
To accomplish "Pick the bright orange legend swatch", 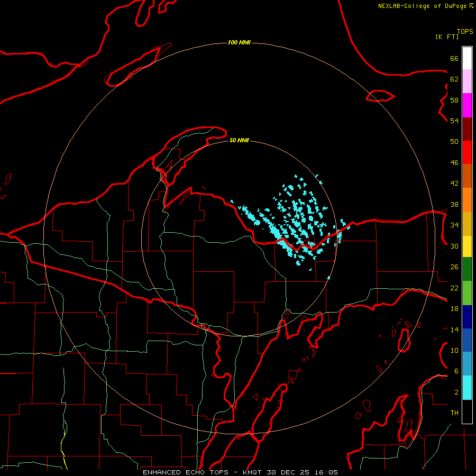I will pyautogui.click(x=467, y=200).
